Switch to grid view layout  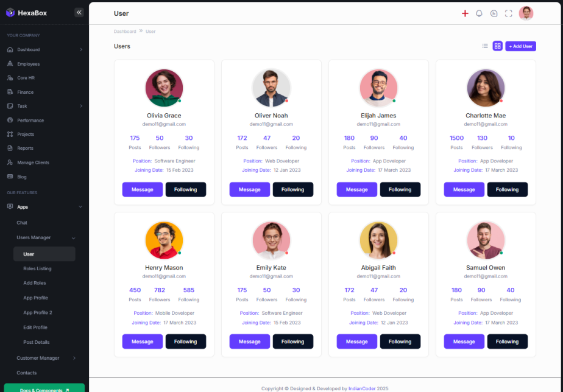(x=497, y=46)
